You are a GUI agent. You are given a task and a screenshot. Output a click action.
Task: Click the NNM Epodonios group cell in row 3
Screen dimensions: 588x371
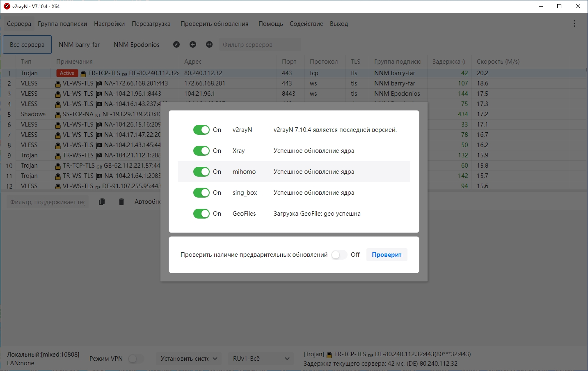point(397,94)
